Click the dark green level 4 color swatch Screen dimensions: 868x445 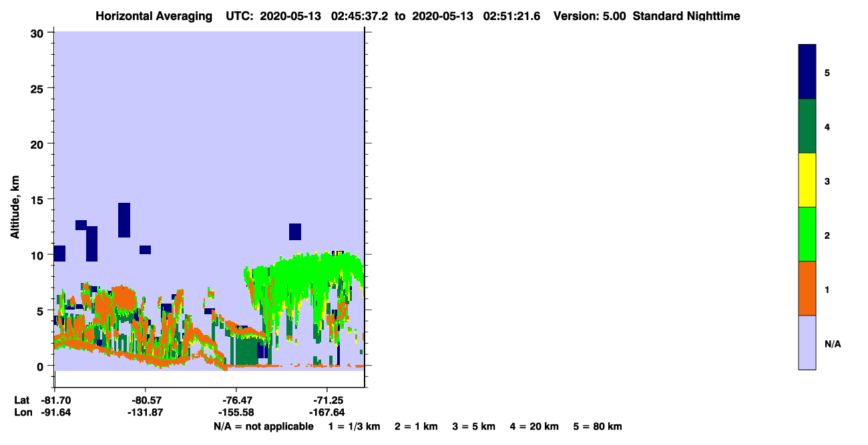[807, 126]
